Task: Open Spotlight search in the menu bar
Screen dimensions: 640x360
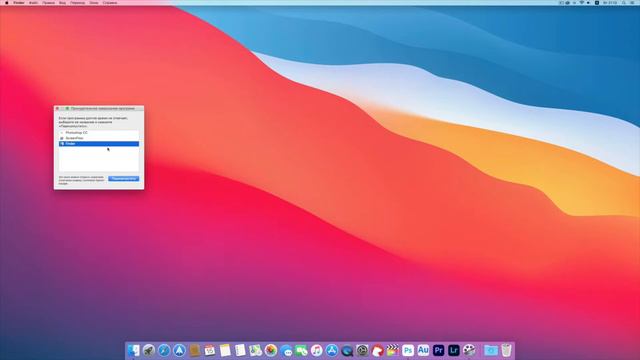Action: [x=624, y=3]
